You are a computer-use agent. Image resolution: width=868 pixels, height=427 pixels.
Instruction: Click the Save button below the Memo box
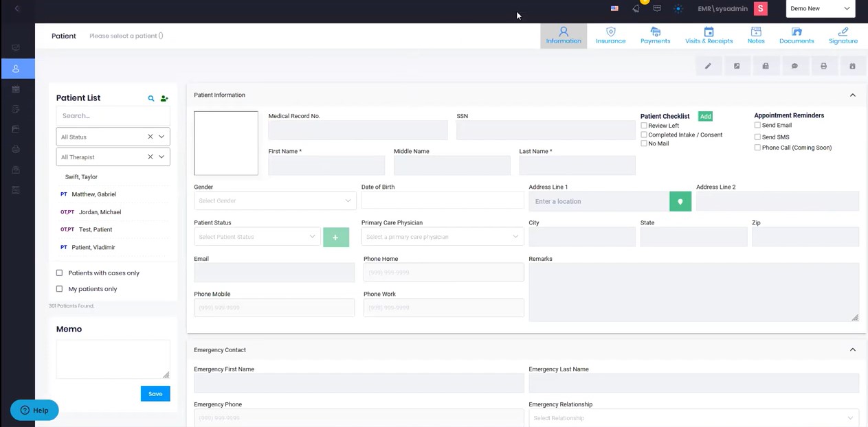(x=155, y=393)
